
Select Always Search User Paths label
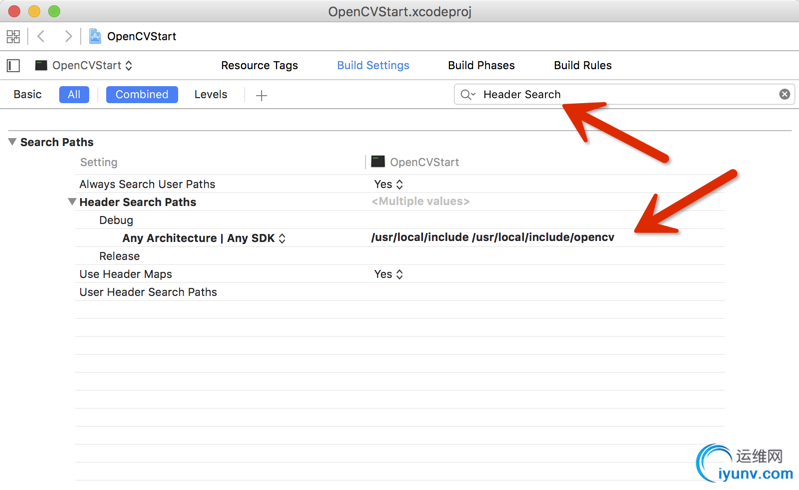[147, 184]
